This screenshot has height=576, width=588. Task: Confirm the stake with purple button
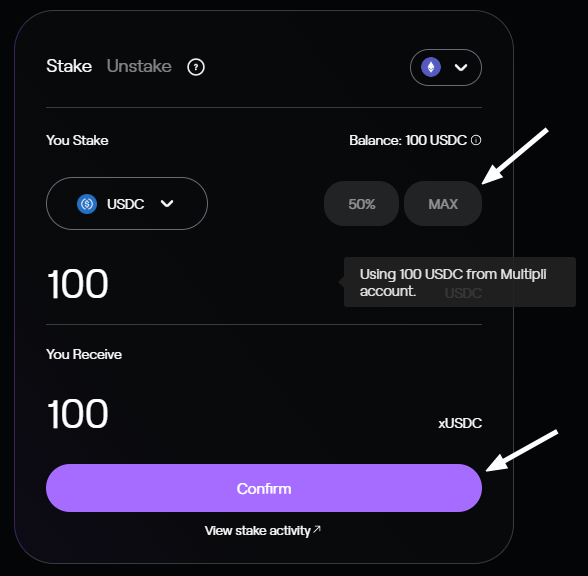click(x=264, y=488)
